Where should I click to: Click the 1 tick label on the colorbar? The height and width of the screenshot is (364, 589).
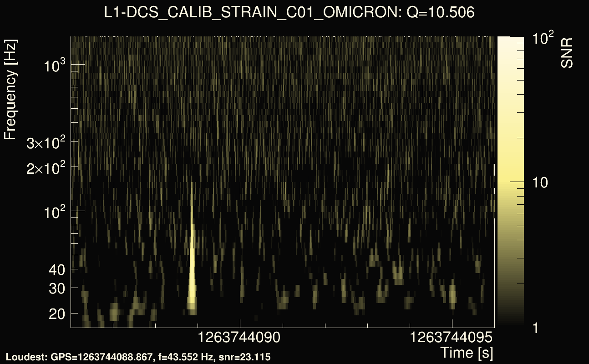pyautogui.click(x=535, y=328)
